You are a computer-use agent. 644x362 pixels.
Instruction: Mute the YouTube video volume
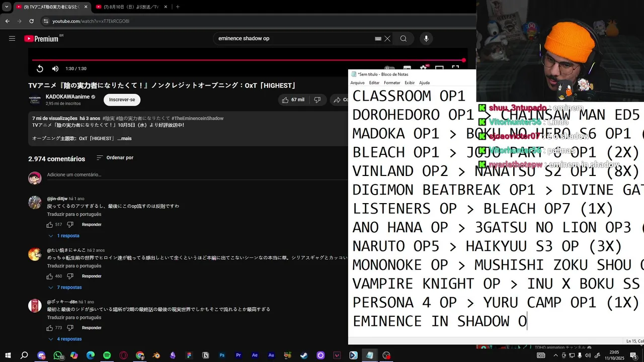tap(55, 68)
